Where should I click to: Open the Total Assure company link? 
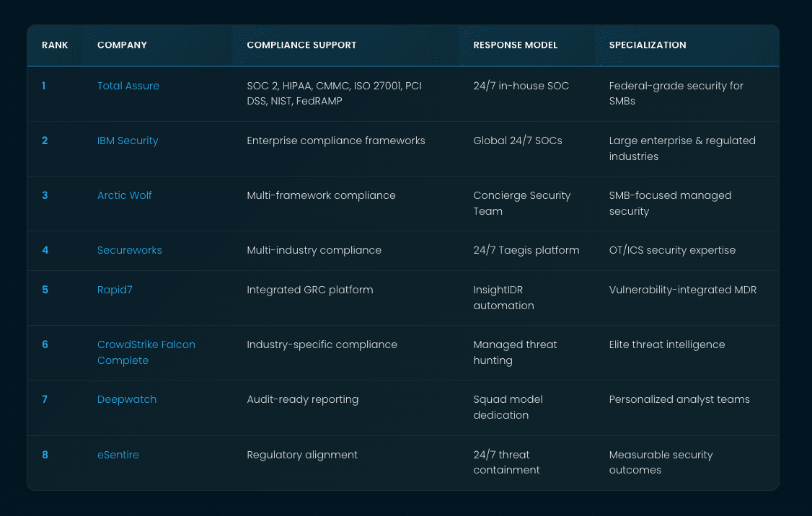pyautogui.click(x=128, y=86)
